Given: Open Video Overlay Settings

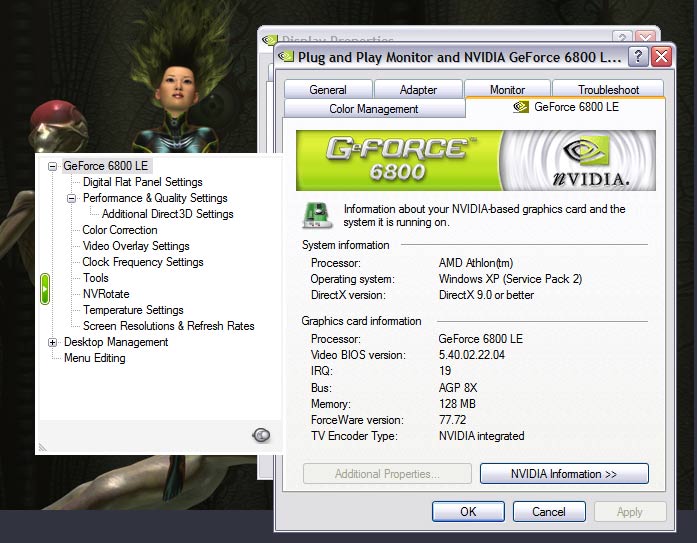Looking at the screenshot, I should pos(136,246).
